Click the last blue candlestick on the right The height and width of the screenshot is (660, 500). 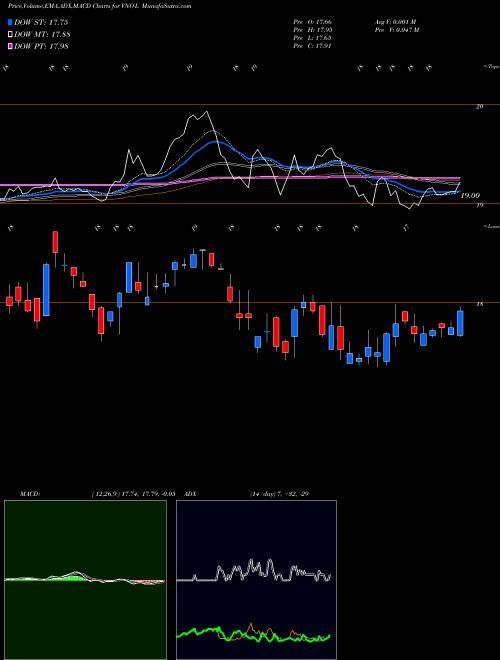coord(460,322)
